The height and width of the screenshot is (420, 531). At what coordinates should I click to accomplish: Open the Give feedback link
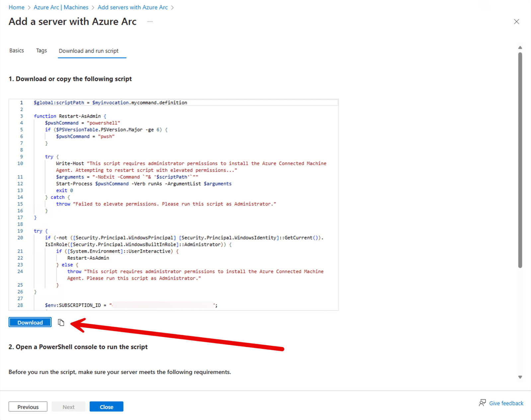click(x=506, y=403)
